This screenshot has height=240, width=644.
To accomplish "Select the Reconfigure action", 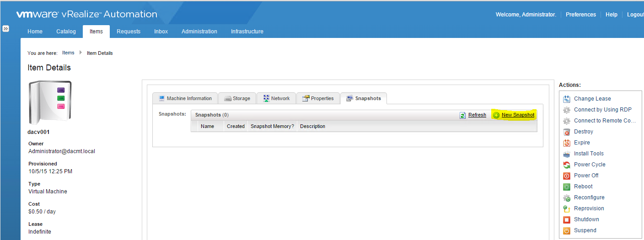I will [589, 197].
